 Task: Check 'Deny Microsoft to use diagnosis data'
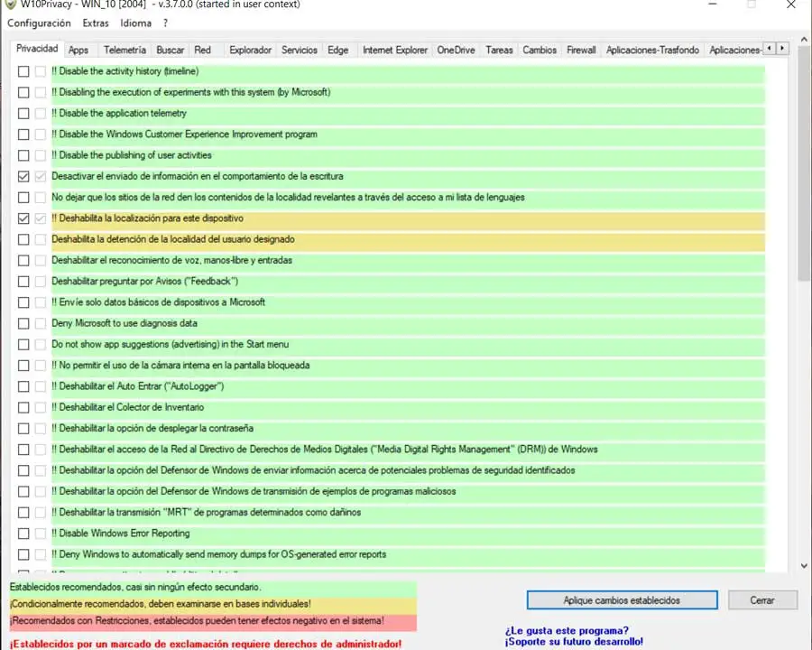tap(23, 323)
